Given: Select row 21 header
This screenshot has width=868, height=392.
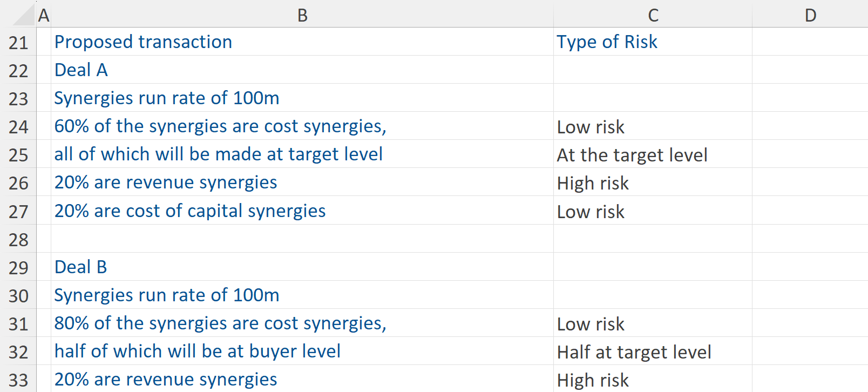Looking at the screenshot, I should coord(18,43).
